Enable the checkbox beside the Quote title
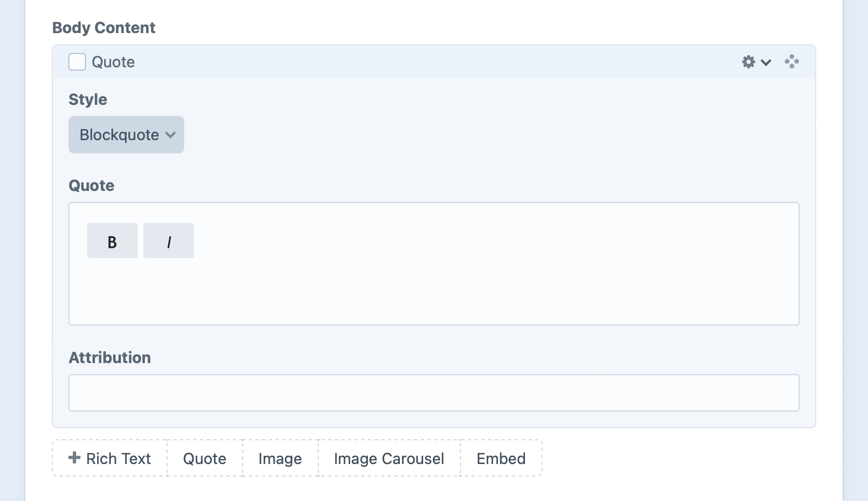This screenshot has height=501, width=868. 77,62
